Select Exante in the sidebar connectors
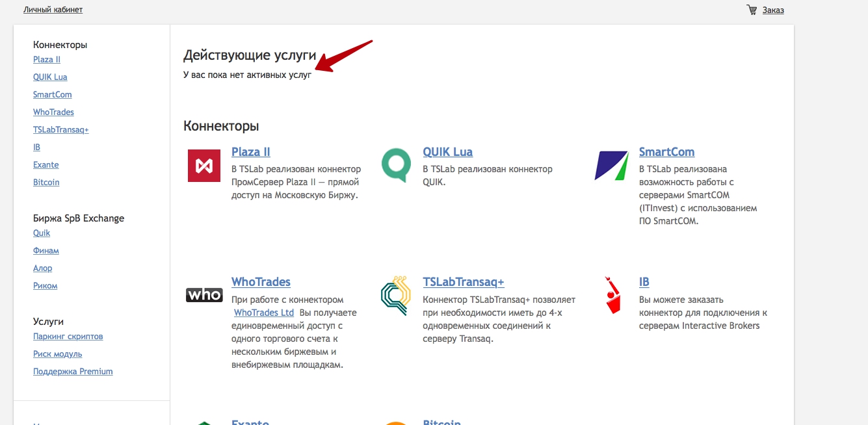Viewport: 868px width, 425px height. tap(46, 165)
